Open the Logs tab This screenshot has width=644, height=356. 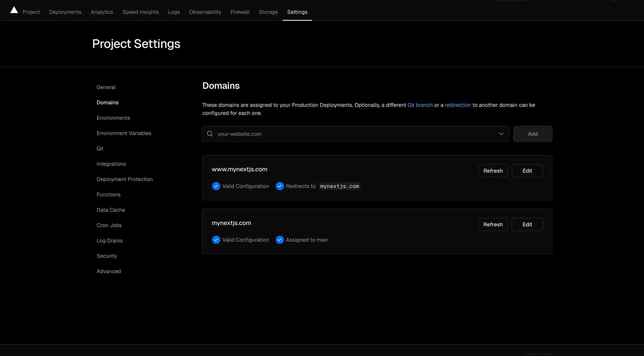point(174,12)
